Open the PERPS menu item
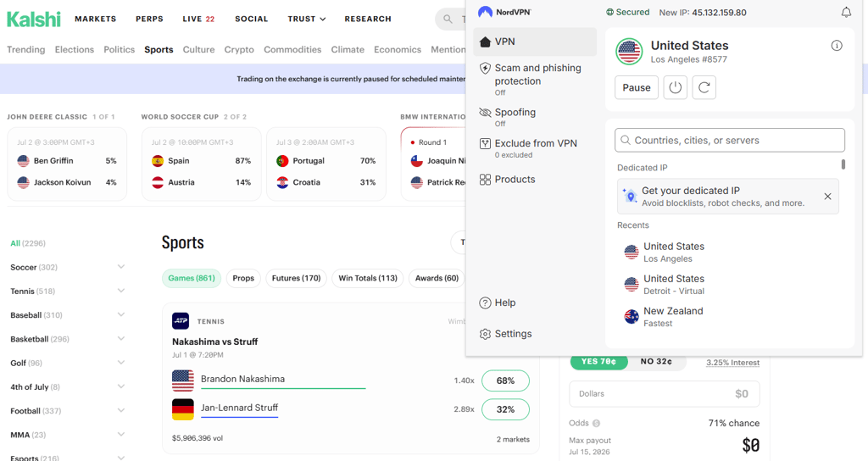The width and height of the screenshot is (868, 461). (149, 19)
